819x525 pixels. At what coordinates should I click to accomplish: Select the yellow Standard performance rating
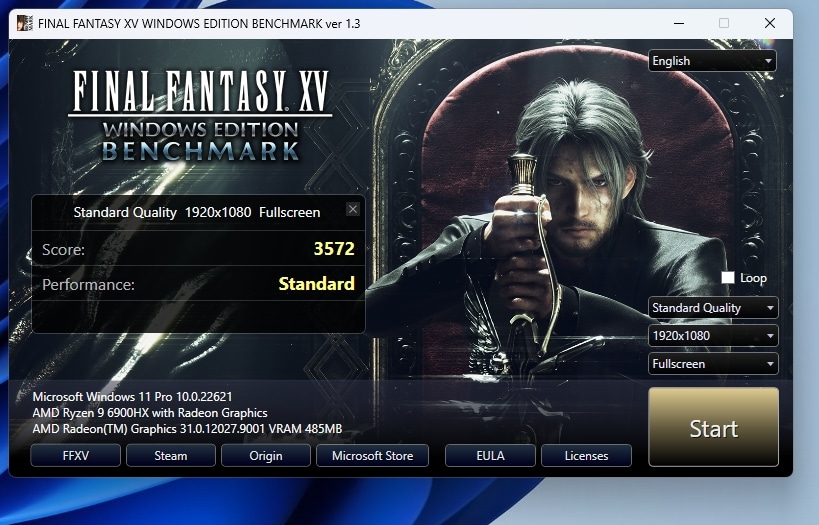316,284
